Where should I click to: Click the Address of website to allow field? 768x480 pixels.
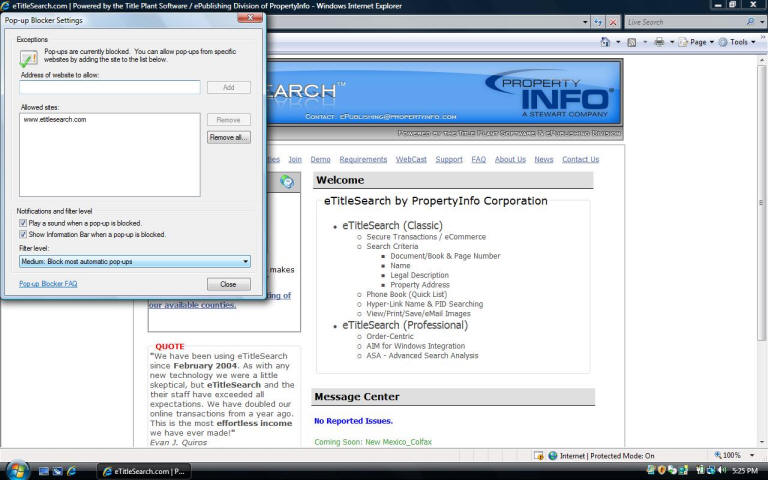[x=110, y=87]
